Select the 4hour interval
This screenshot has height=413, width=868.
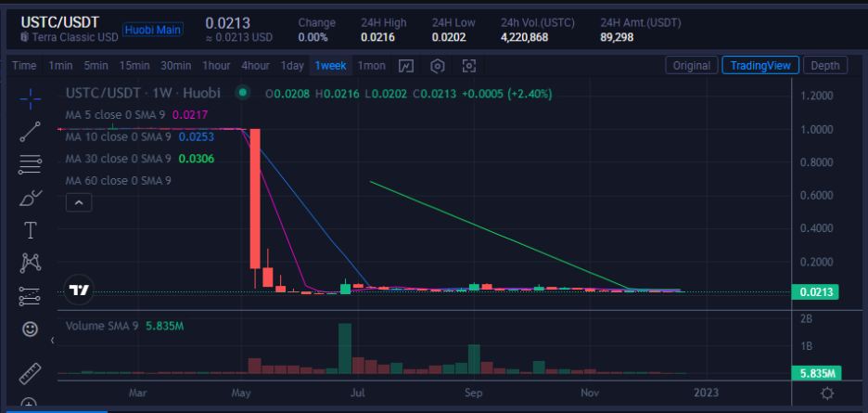pyautogui.click(x=255, y=65)
